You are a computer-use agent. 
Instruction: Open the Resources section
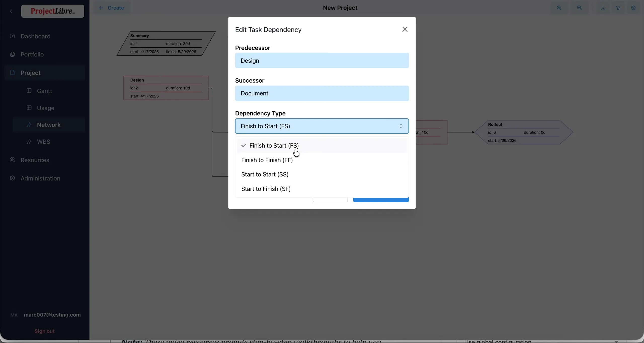coord(35,160)
